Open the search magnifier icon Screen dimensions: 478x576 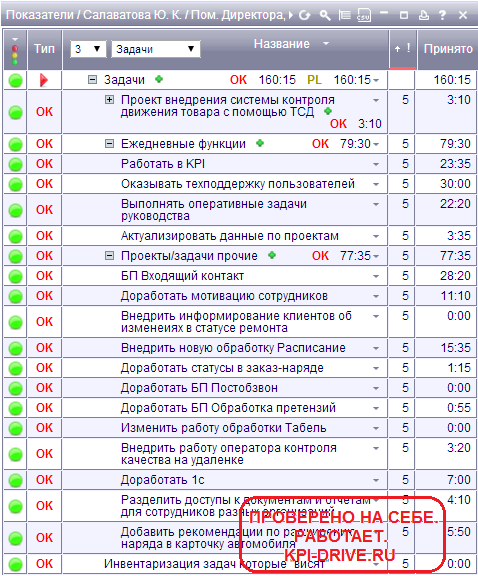click(325, 15)
